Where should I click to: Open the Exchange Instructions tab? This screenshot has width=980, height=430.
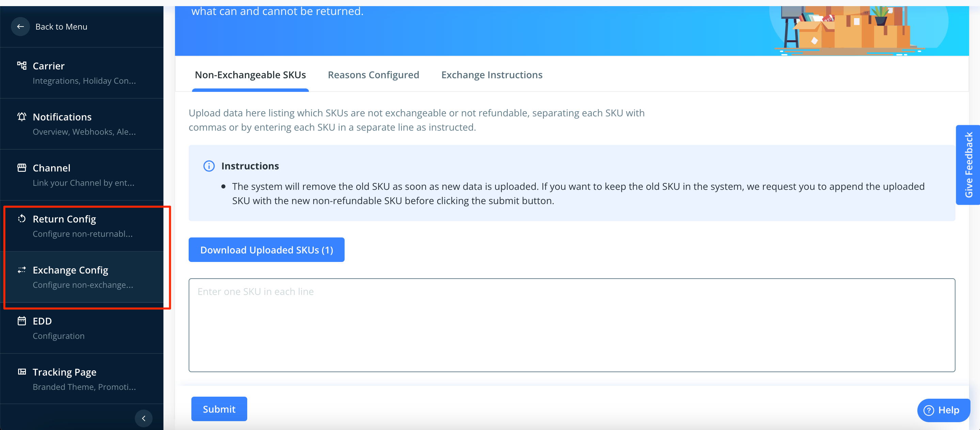[x=491, y=75]
